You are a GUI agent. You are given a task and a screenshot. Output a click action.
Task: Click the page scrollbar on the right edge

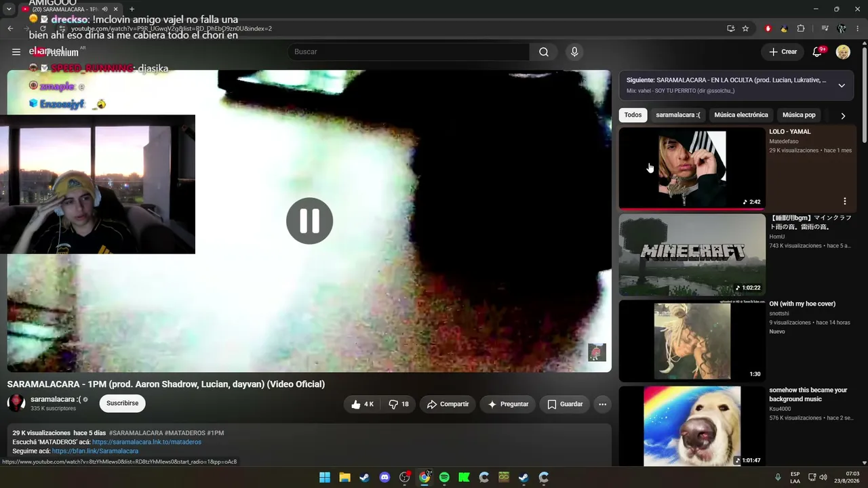[x=864, y=95]
